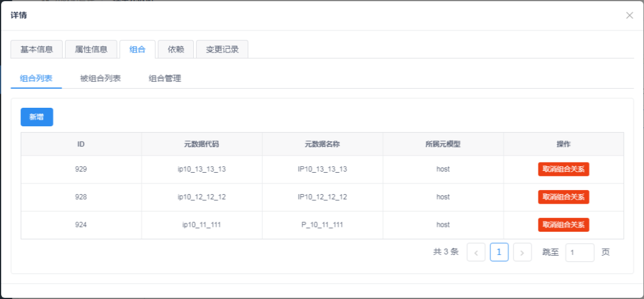Image resolution: width=644 pixels, height=299 pixels.
Task: Click the 元数据名称 column header
Action: [x=323, y=144]
